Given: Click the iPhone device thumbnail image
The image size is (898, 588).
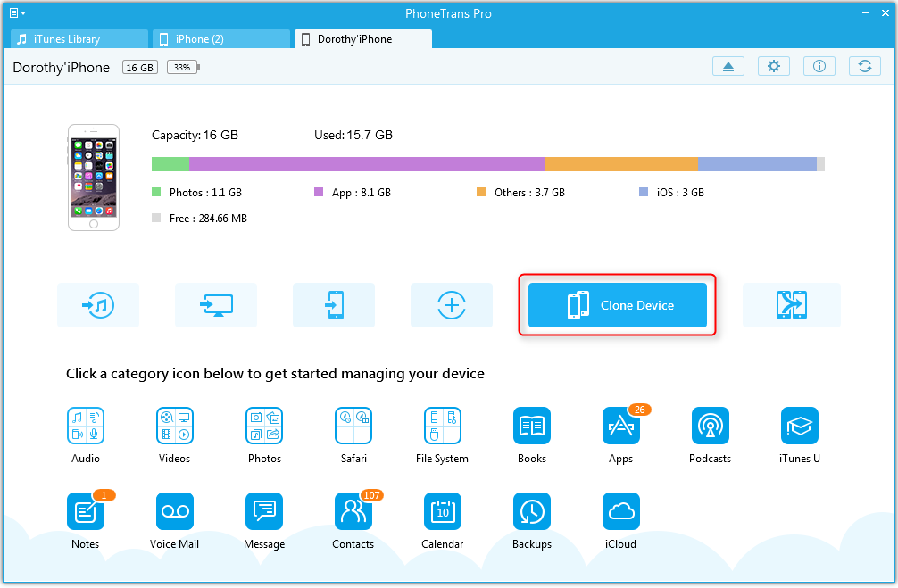Looking at the screenshot, I should pyautogui.click(x=94, y=178).
